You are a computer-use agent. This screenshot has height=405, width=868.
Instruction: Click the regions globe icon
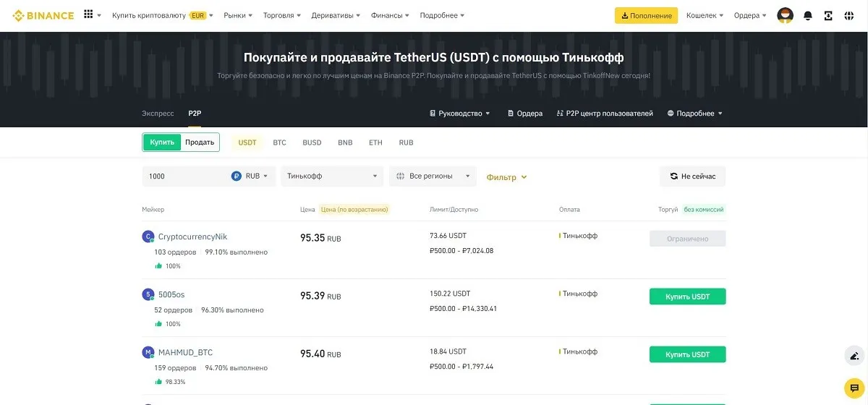[x=400, y=176]
